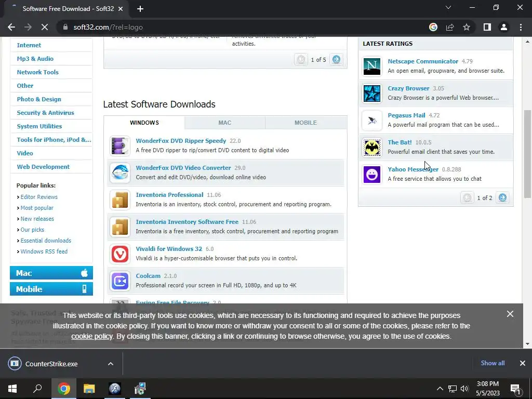The width and height of the screenshot is (532, 399).
Task: Click the Crazy Browser star icon
Action: 372,94
